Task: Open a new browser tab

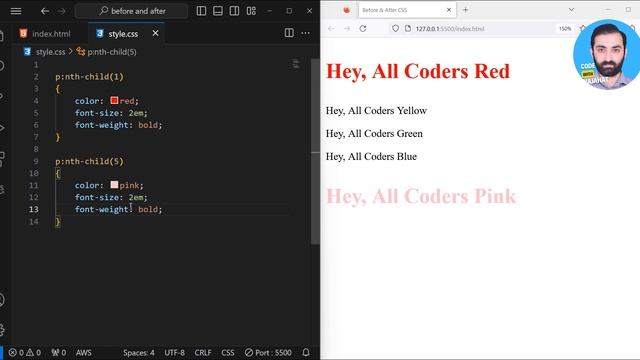Action: [465, 10]
